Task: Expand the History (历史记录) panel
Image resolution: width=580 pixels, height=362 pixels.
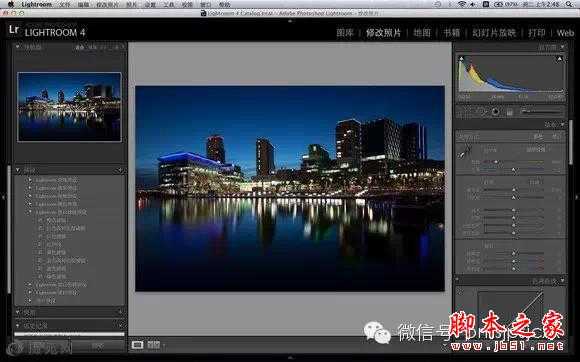Action: pos(17,325)
